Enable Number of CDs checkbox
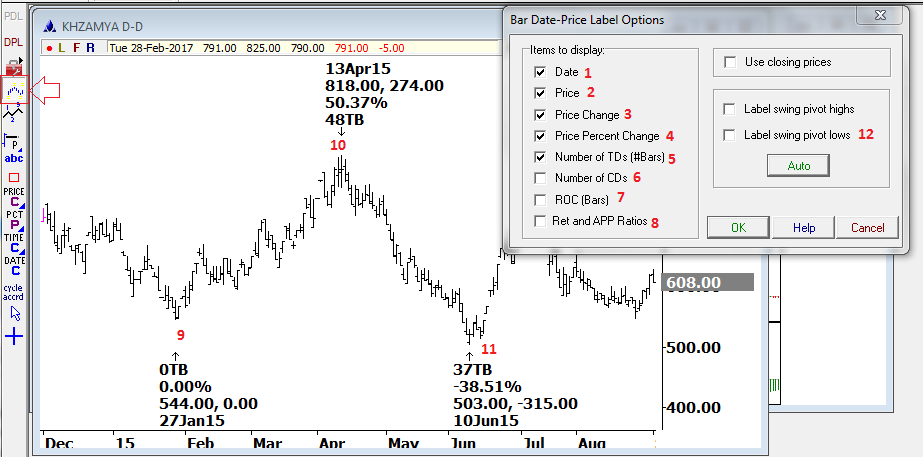The image size is (923, 457). pyautogui.click(x=540, y=178)
